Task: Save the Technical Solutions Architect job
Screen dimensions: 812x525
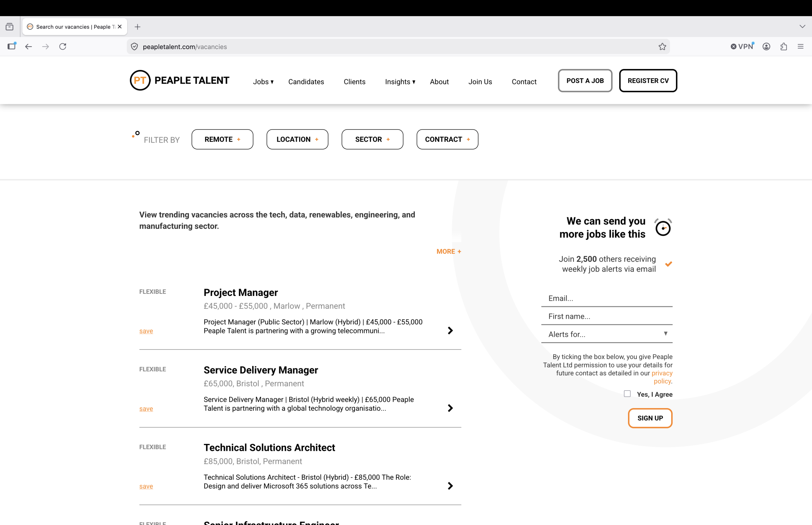Action: pos(146,486)
